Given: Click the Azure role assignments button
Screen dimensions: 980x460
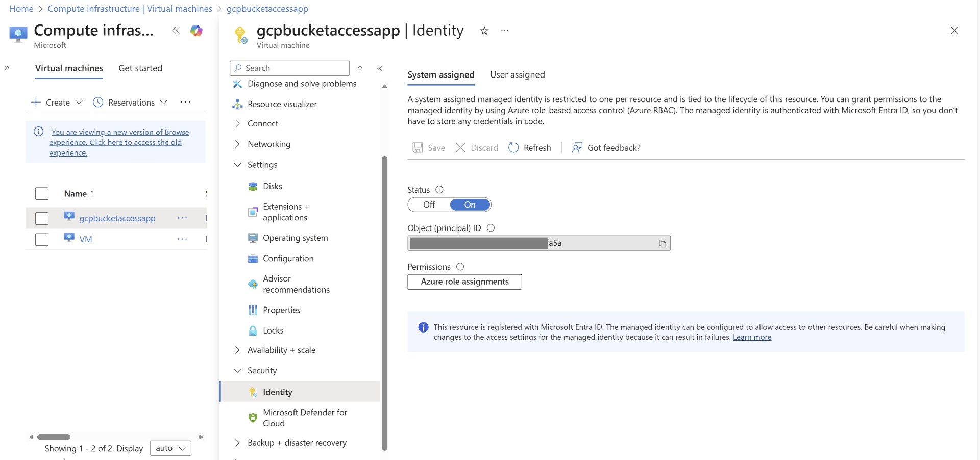Looking at the screenshot, I should point(464,282).
